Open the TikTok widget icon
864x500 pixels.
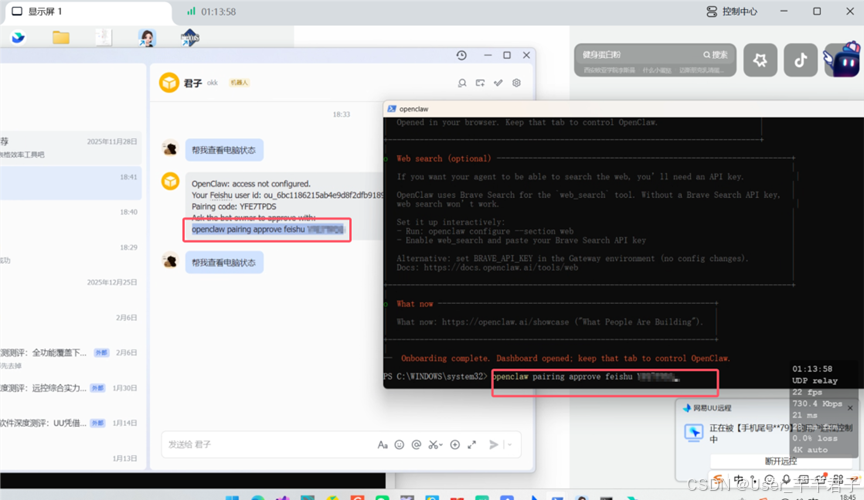[801, 60]
